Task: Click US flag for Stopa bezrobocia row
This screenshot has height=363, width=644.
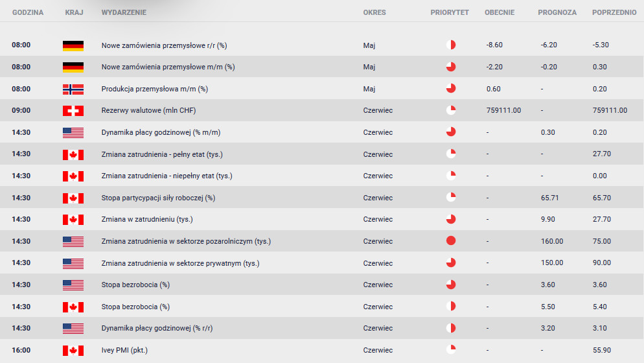Action: (x=73, y=285)
